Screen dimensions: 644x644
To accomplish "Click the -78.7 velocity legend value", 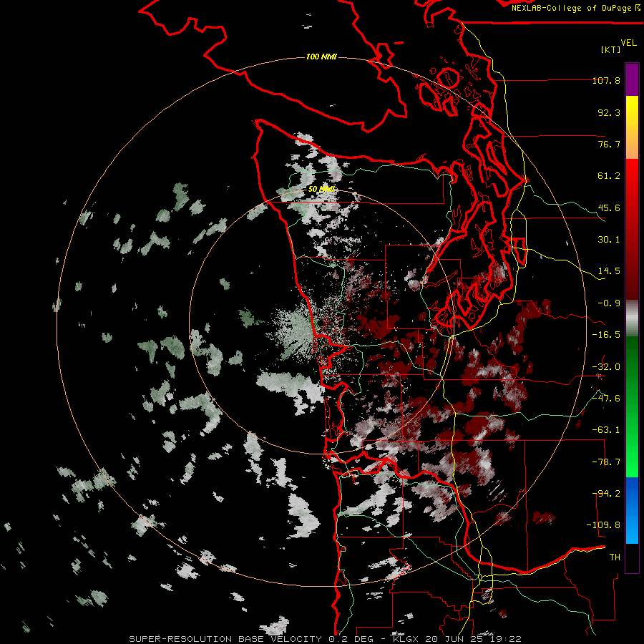I will click(x=606, y=462).
